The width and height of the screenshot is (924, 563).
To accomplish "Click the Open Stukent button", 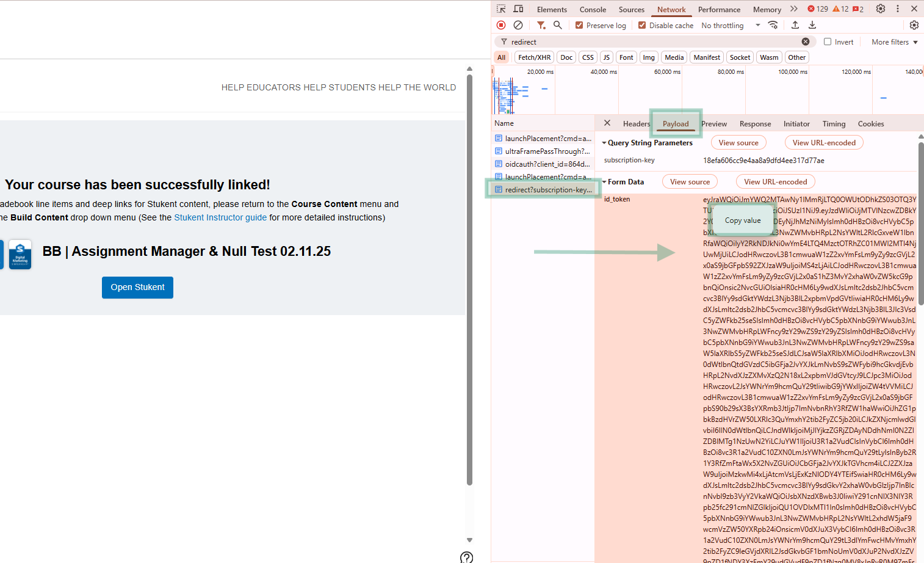I will [x=137, y=287].
